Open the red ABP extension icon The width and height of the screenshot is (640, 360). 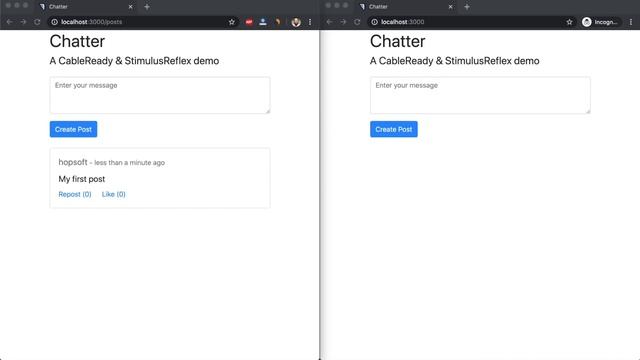[x=249, y=22]
